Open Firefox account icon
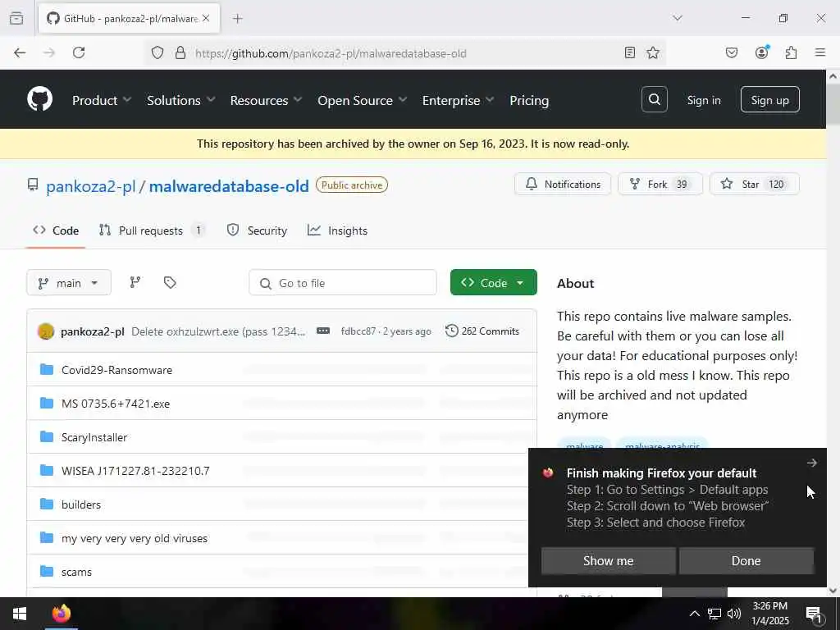This screenshot has height=630, width=840. click(761, 52)
